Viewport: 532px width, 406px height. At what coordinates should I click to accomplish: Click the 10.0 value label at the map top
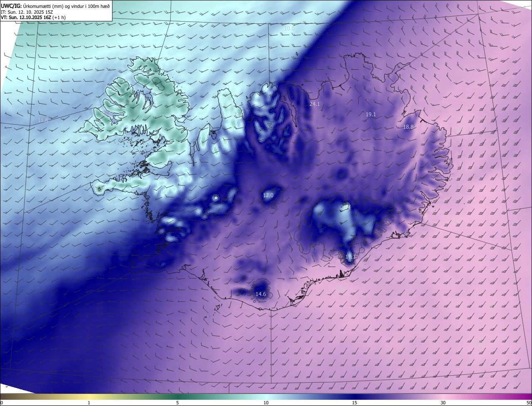pyautogui.click(x=289, y=28)
